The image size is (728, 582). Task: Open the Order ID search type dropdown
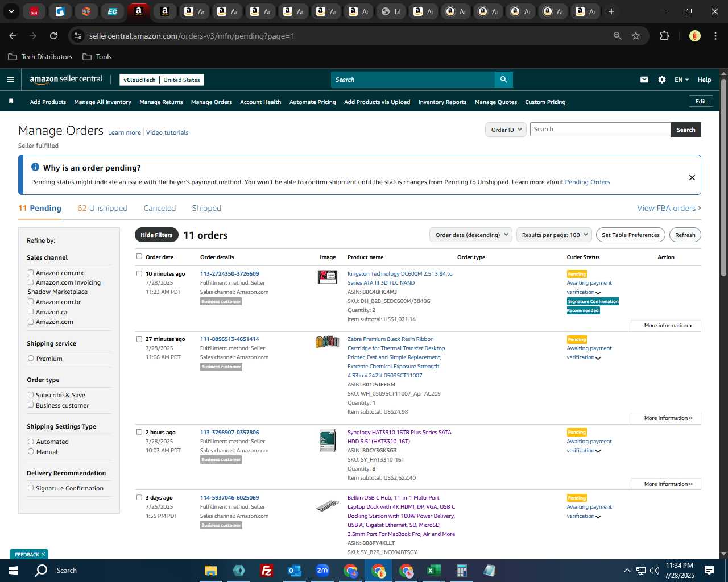click(506, 130)
